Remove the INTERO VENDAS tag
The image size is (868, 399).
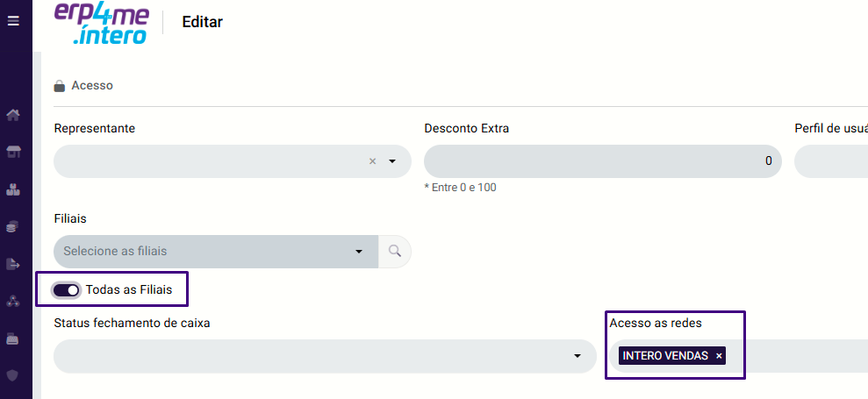point(719,356)
